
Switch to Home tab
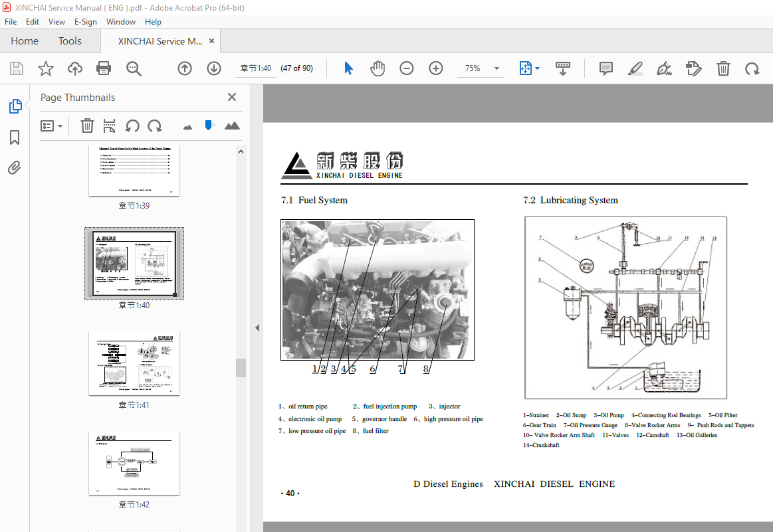click(x=25, y=41)
